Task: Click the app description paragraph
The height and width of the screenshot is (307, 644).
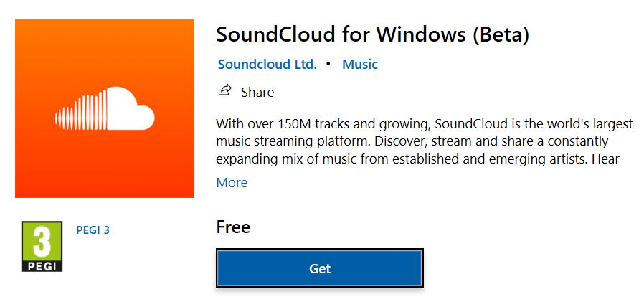Action: [x=424, y=141]
